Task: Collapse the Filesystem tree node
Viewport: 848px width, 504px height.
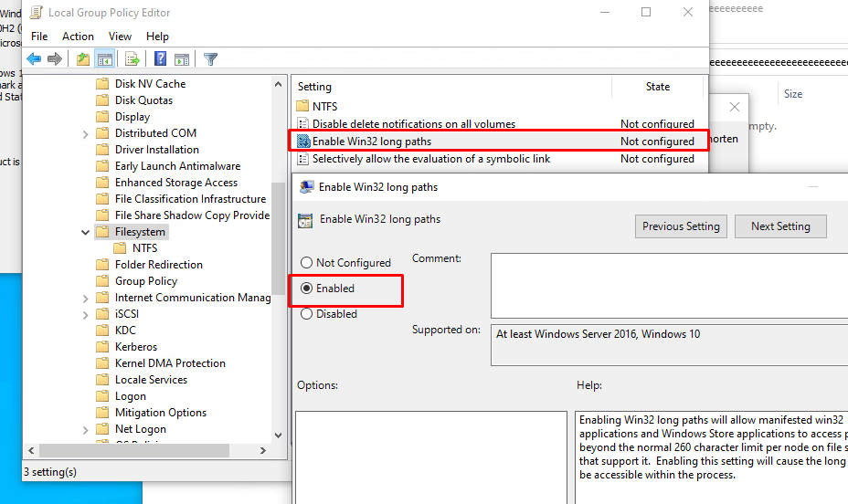Action: coord(86,232)
